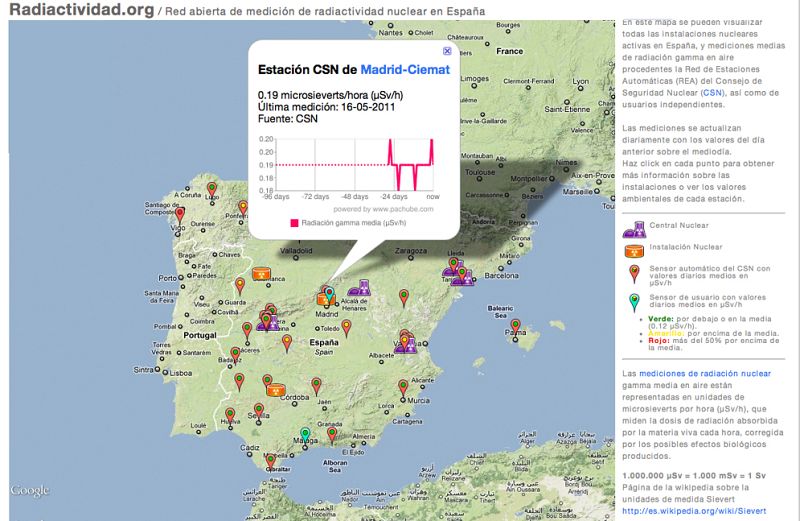Click the red sensor marker near Vigo
This screenshot has height=521, width=800.
click(x=180, y=214)
